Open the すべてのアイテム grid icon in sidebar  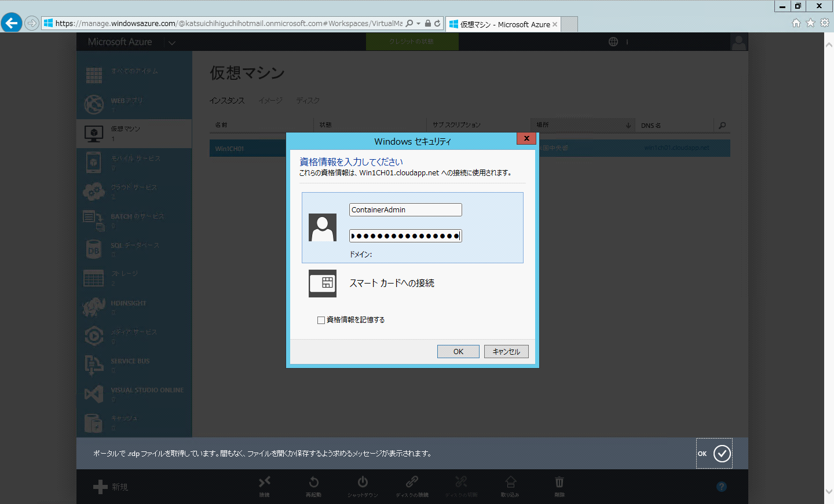[x=94, y=75]
